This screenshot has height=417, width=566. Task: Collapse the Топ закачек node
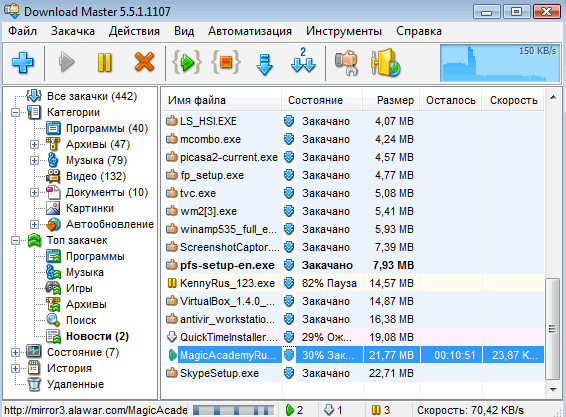pyautogui.click(x=15, y=240)
